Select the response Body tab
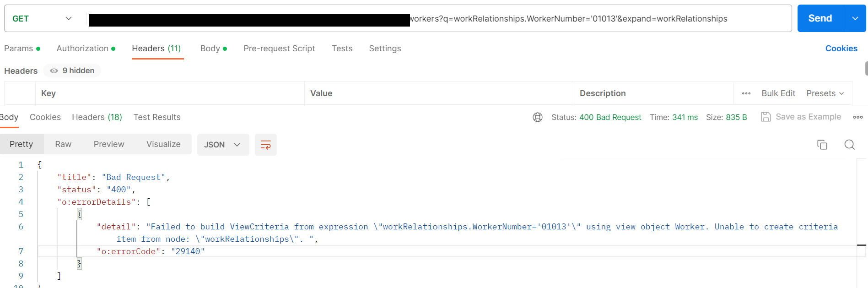 (9, 117)
